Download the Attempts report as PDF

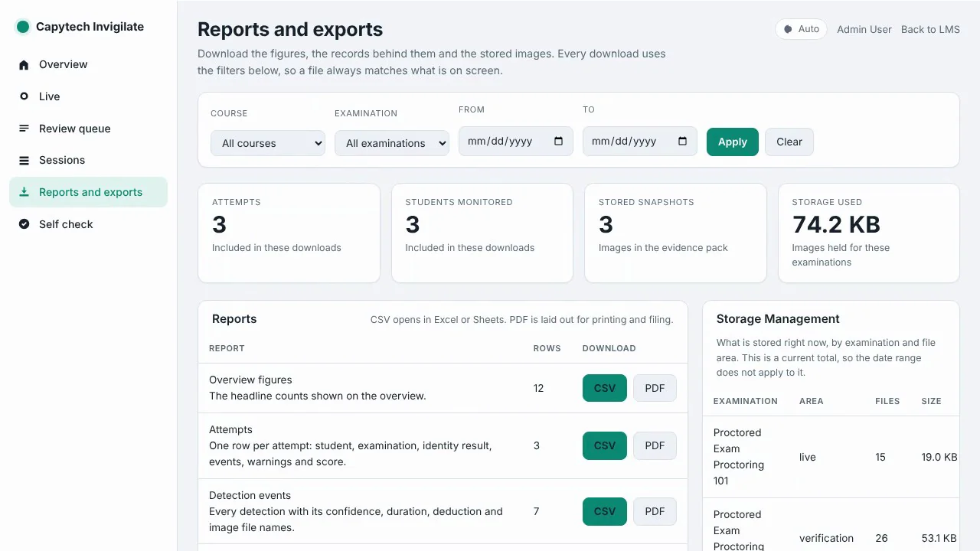click(x=655, y=445)
